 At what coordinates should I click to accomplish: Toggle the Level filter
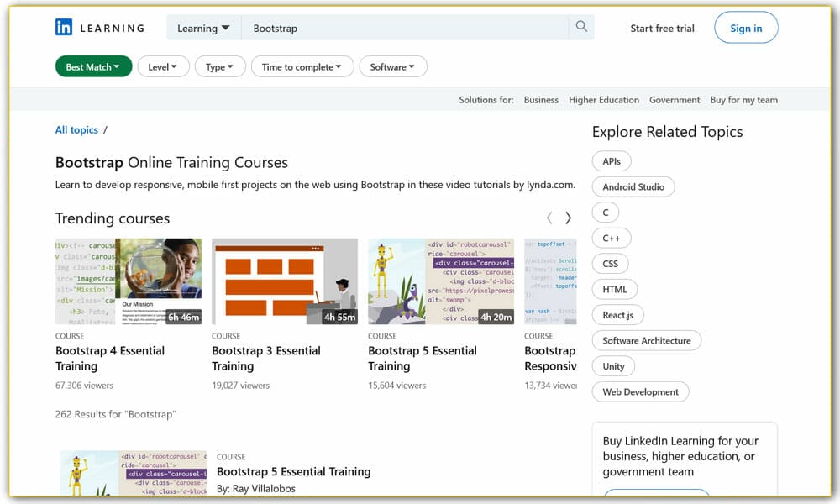pyautogui.click(x=163, y=66)
